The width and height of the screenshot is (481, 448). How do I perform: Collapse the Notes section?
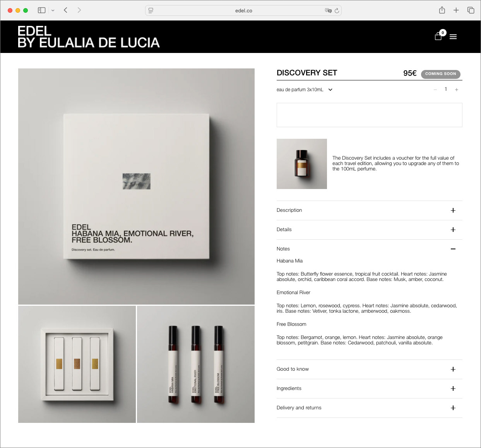click(369, 249)
